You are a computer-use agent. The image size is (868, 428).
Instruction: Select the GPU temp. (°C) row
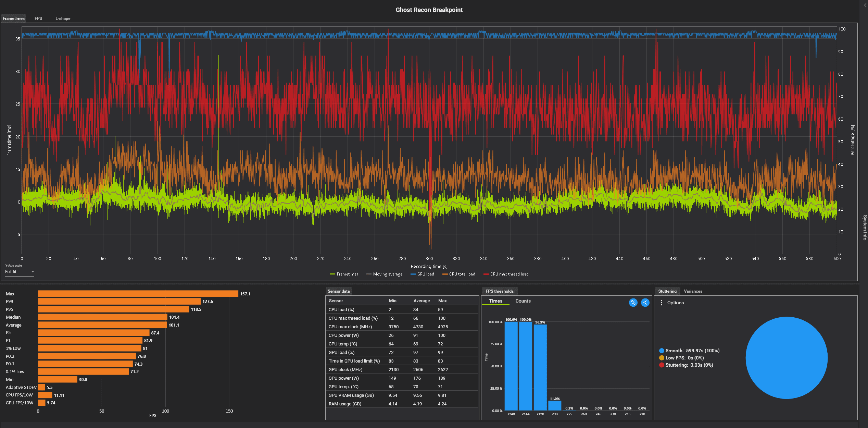click(x=402, y=387)
